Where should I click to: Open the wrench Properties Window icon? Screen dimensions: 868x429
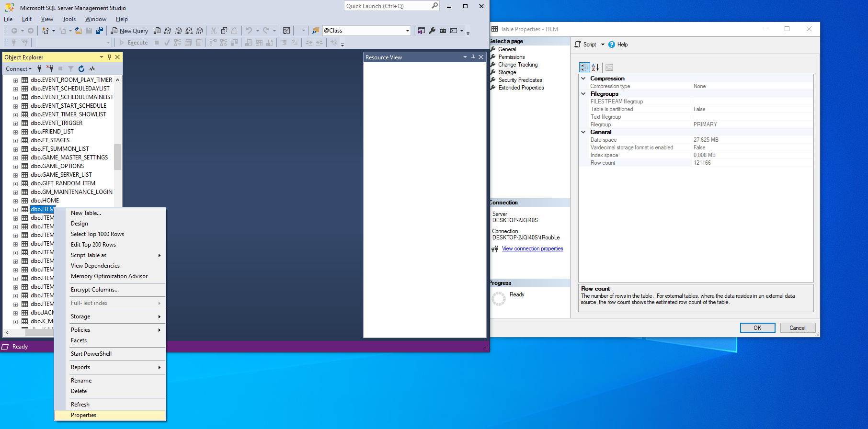tap(432, 31)
